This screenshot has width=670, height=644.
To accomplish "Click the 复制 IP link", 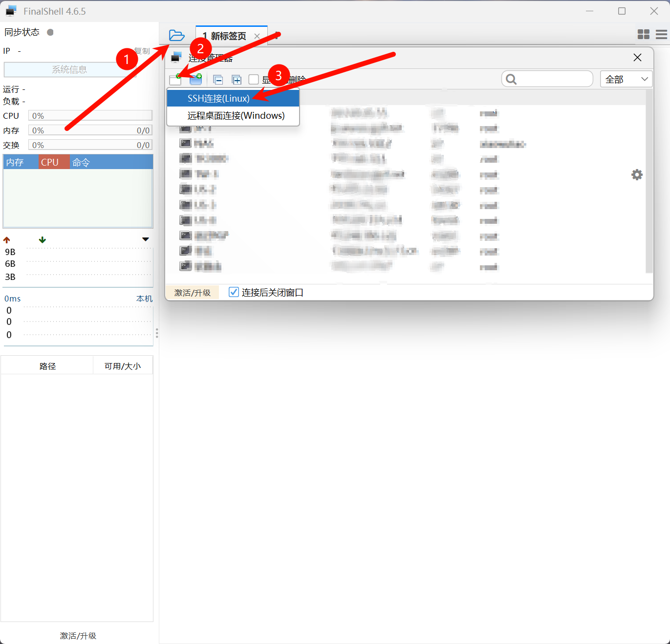I will [x=142, y=51].
